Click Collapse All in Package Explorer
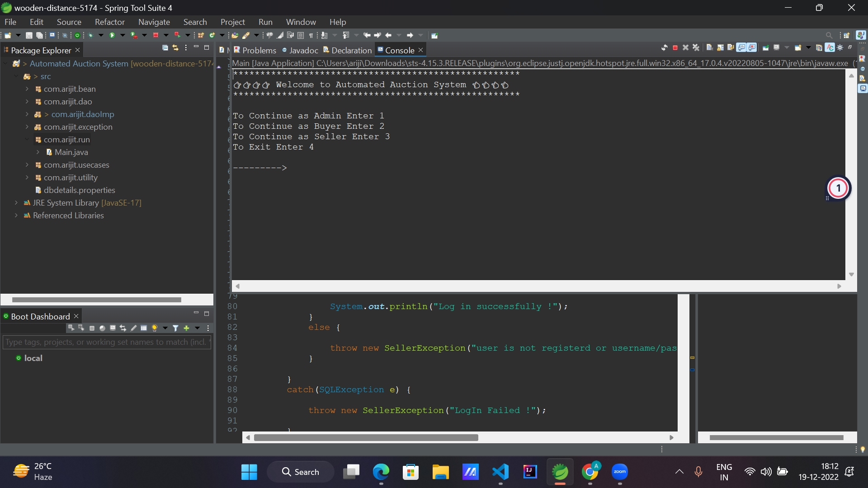Viewport: 868px width, 488px height. (x=165, y=48)
